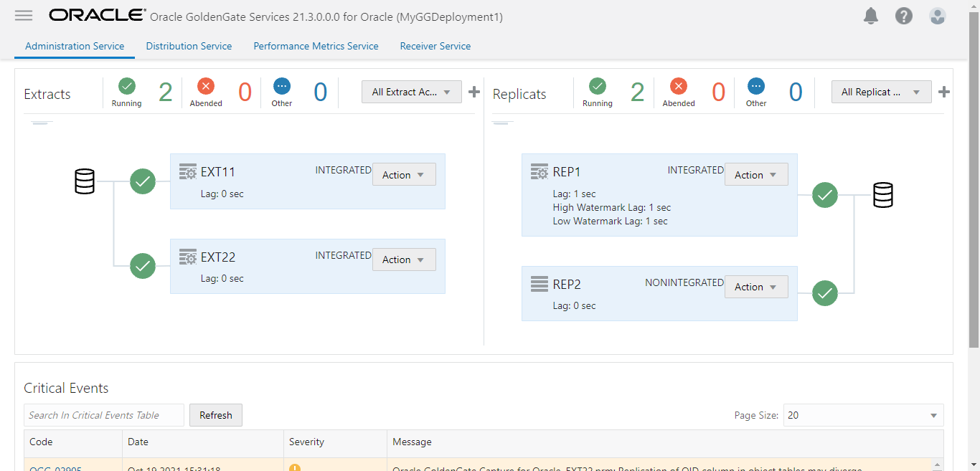
Task: Open the Page Size dropdown
Action: pyautogui.click(x=863, y=415)
